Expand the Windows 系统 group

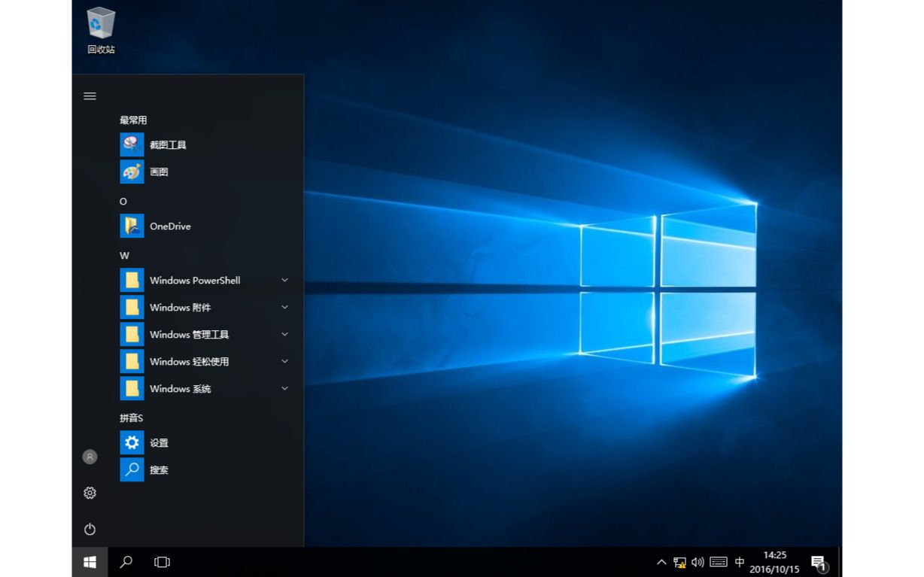point(284,388)
